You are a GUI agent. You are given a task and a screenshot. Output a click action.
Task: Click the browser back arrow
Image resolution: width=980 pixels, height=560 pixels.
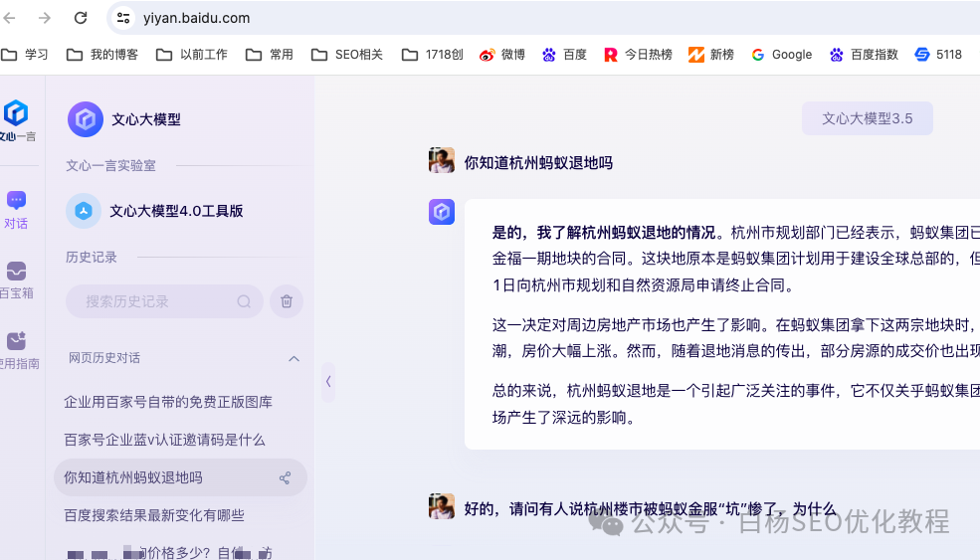(x=9, y=18)
